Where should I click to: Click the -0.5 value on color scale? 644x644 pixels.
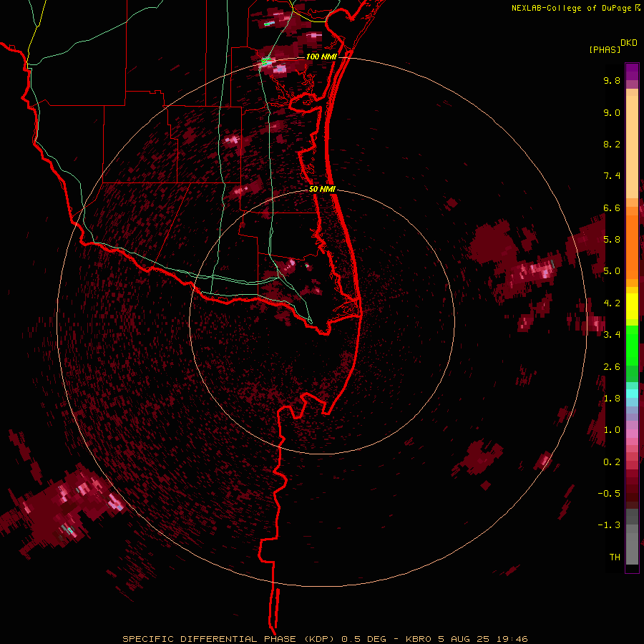[x=609, y=494]
